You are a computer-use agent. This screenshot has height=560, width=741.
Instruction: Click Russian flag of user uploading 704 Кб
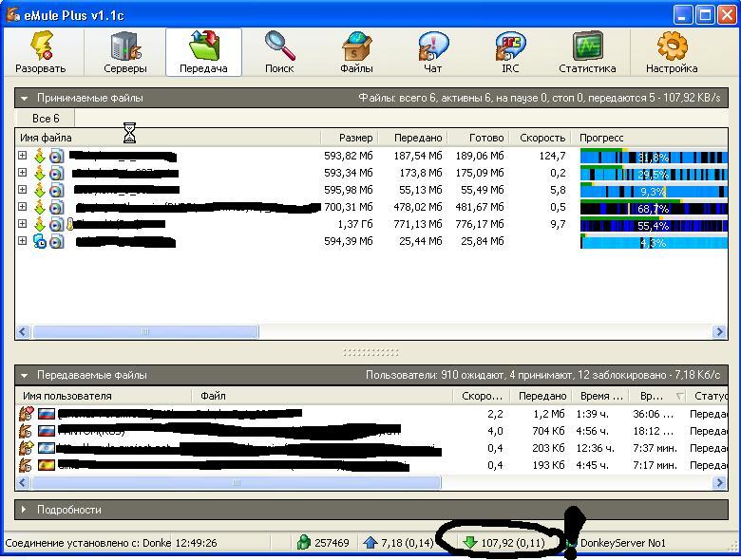click(47, 431)
